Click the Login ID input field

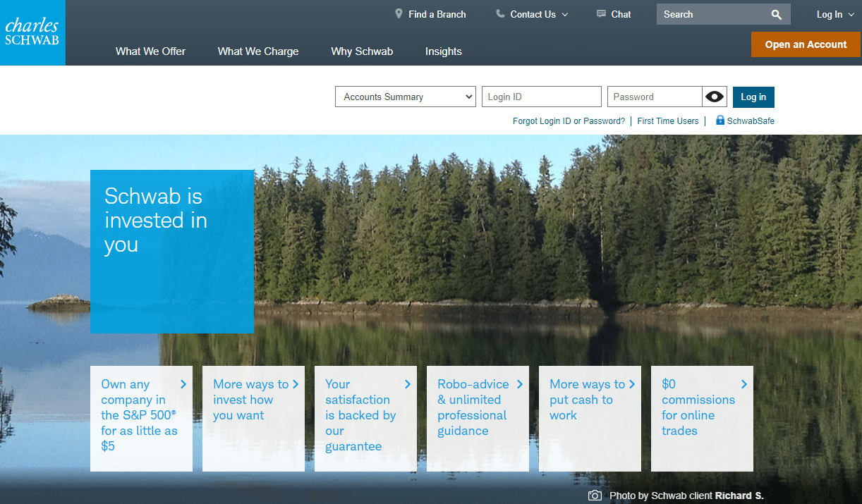pyautogui.click(x=542, y=97)
